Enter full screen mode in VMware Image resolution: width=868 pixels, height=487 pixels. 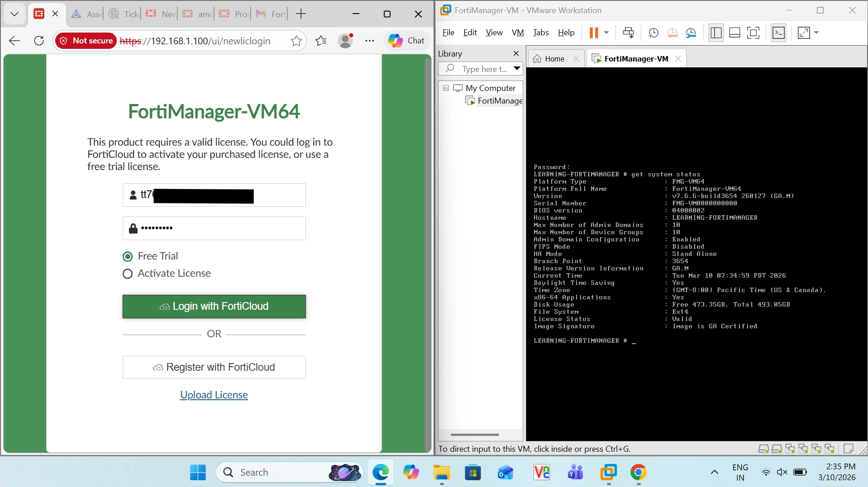[x=754, y=33]
